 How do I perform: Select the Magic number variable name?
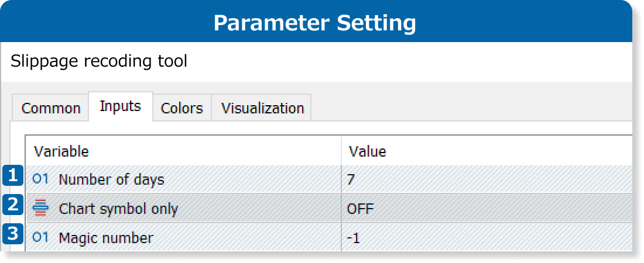coord(106,238)
